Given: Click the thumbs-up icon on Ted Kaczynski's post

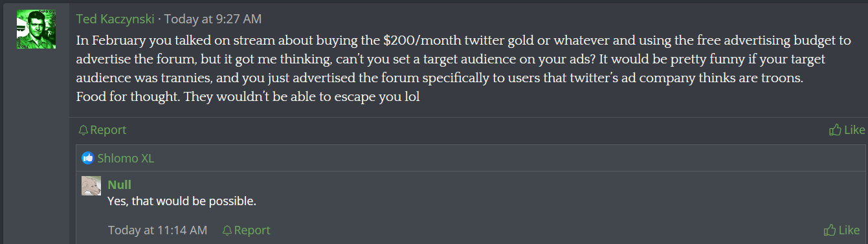Looking at the screenshot, I should click(835, 130).
